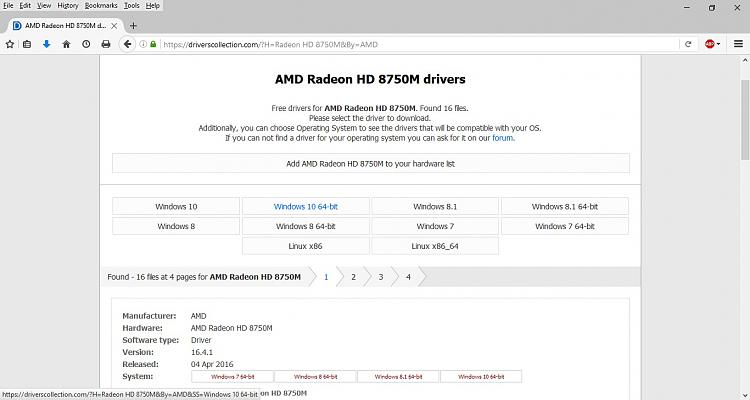Click the URL address field

419,44
